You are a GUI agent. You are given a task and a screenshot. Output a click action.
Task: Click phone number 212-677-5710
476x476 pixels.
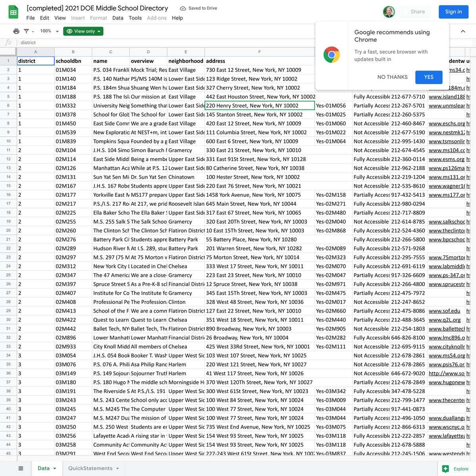[x=409, y=97]
